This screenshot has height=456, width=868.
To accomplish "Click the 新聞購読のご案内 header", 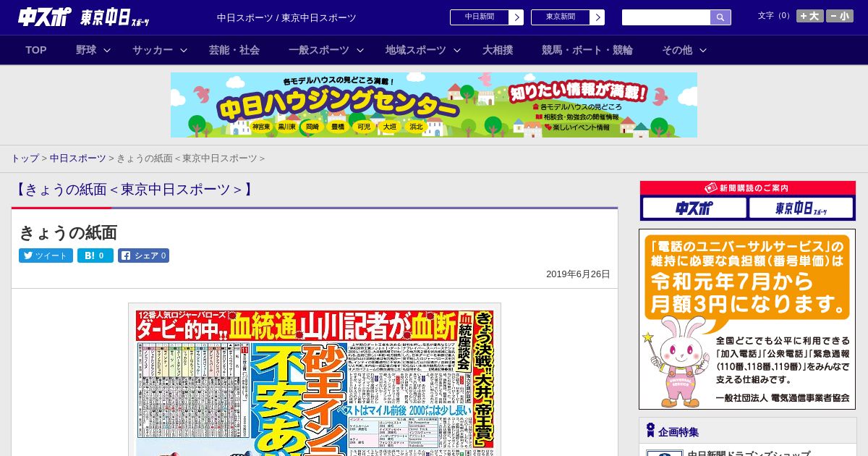I will click(748, 187).
